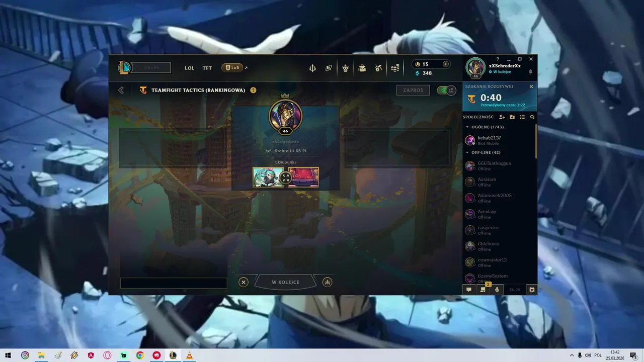This screenshot has height=362, width=644.
Task: Open the Windows Start menu
Action: pos(8,355)
